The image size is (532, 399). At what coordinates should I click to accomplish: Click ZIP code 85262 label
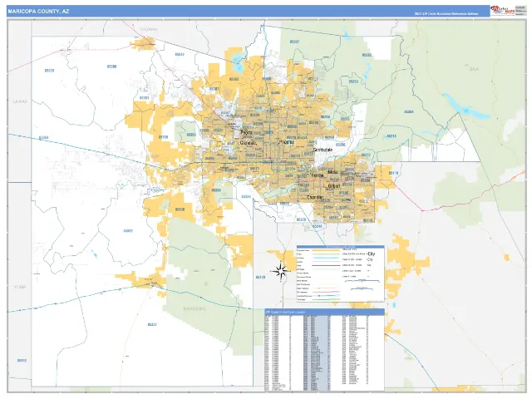coord(367,55)
